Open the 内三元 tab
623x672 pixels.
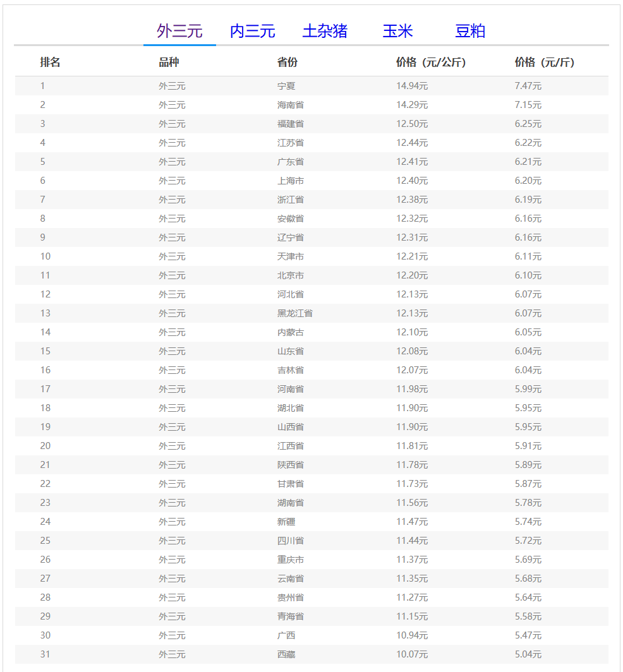[252, 31]
